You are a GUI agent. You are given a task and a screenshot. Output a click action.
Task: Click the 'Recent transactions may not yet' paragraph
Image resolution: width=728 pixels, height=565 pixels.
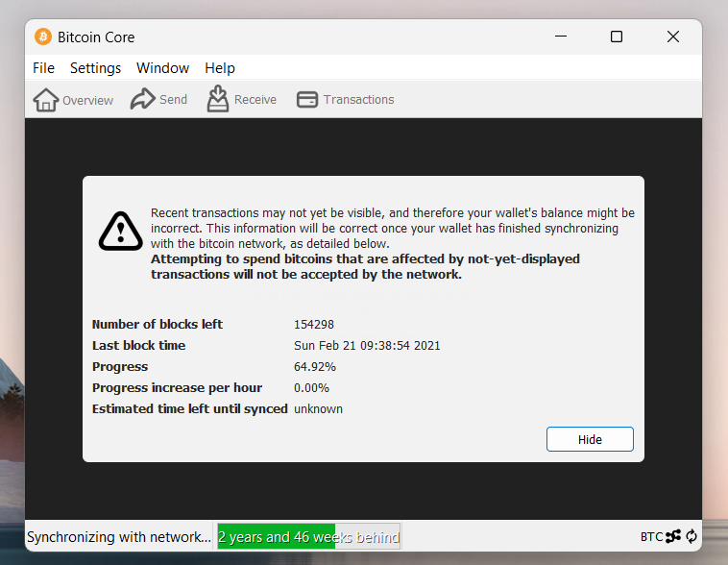(392, 228)
